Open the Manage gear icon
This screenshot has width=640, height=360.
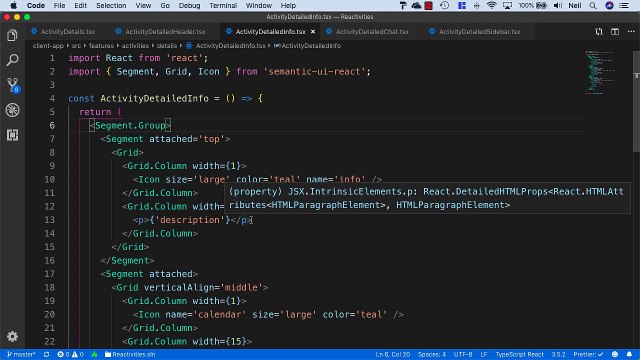12,336
